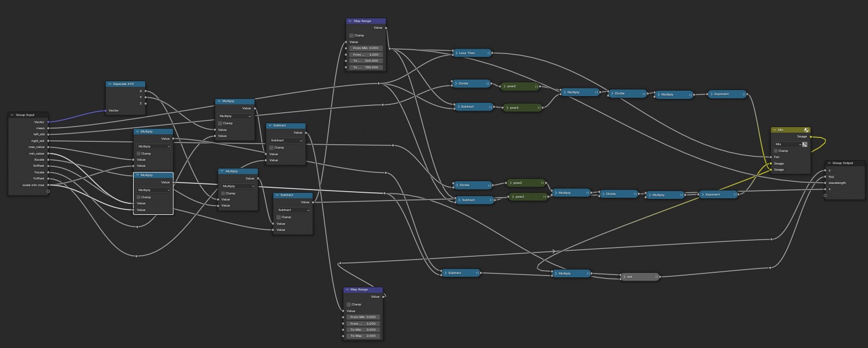Click the Image output socket on Mix node

tap(811, 136)
